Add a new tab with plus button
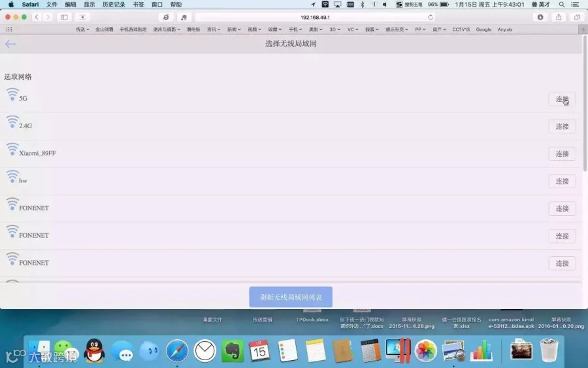The width and height of the screenshot is (588, 368). click(583, 29)
